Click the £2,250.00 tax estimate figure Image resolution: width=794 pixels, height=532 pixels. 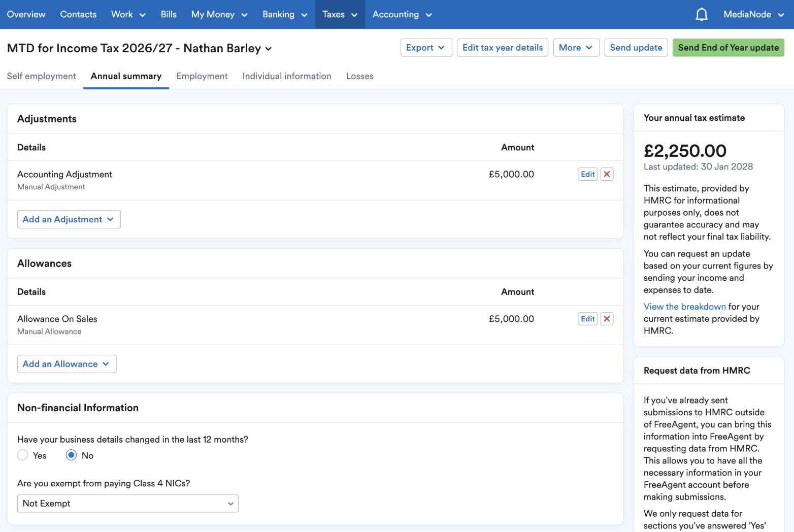(x=685, y=151)
